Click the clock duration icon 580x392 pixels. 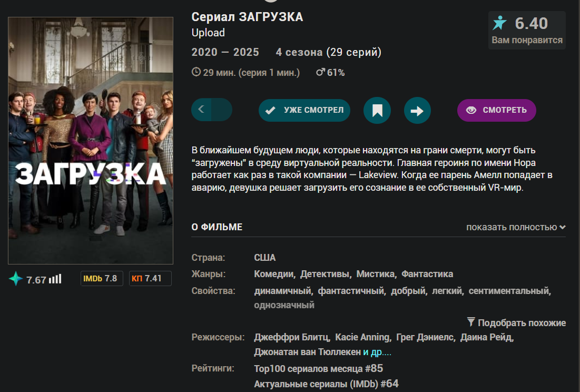point(196,72)
